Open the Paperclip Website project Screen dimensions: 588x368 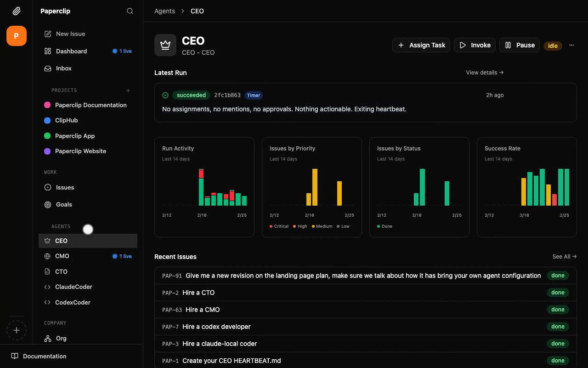pyautogui.click(x=88, y=151)
